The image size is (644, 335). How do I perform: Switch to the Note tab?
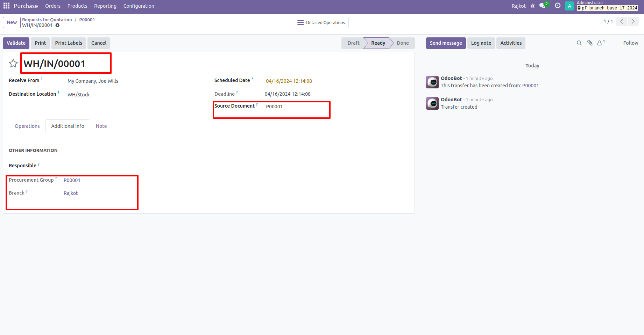(x=101, y=126)
